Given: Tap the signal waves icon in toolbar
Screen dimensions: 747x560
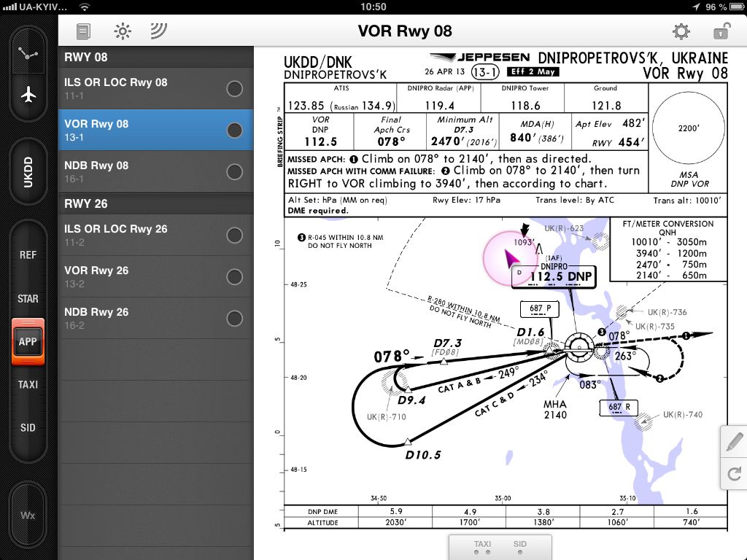Looking at the screenshot, I should pyautogui.click(x=158, y=31).
